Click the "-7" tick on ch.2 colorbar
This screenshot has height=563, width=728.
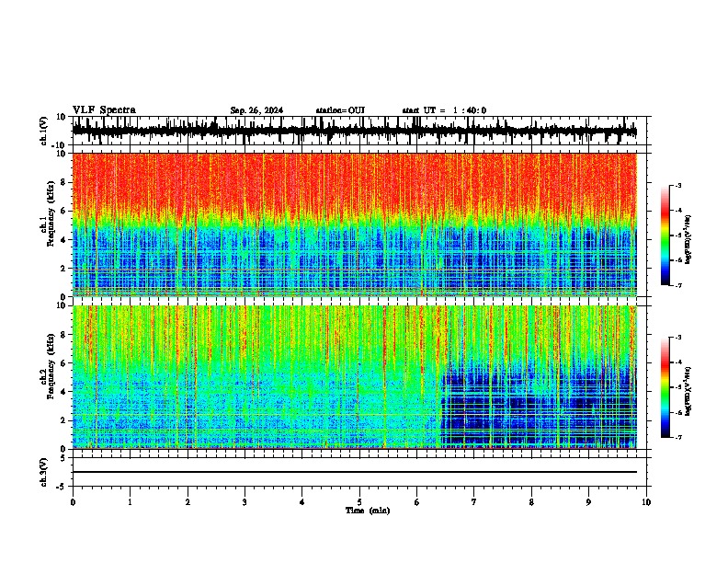point(678,437)
